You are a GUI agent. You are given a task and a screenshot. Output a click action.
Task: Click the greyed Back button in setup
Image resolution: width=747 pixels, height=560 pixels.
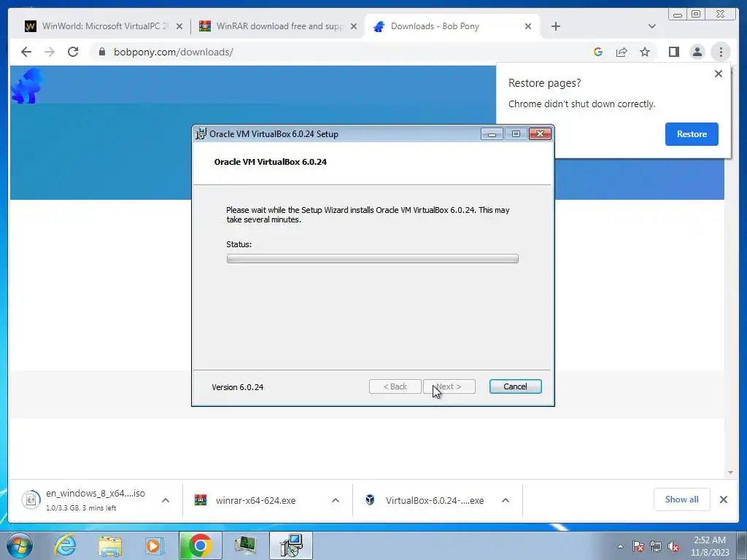395,386
